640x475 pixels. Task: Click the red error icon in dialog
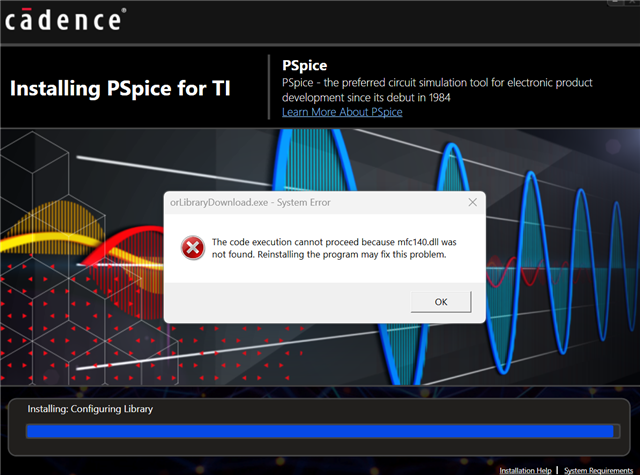193,248
